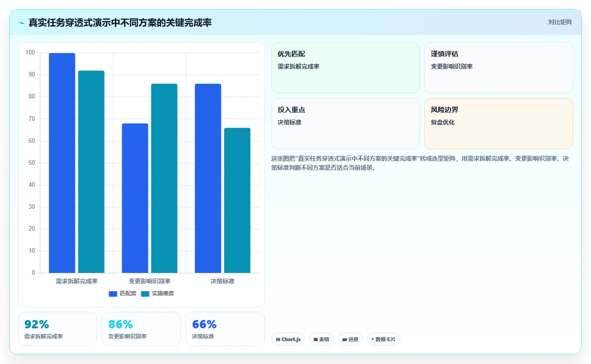Toggle the 匹配度 legend color box

(113, 293)
